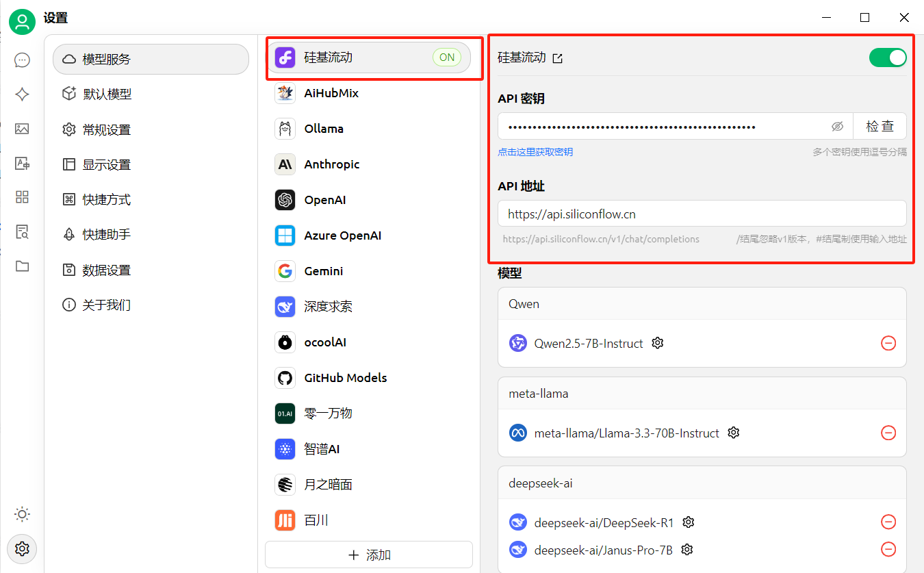Remove the deepseek-ai/Janus-Pro-7B model
The width and height of the screenshot is (924, 573).
coord(888,550)
